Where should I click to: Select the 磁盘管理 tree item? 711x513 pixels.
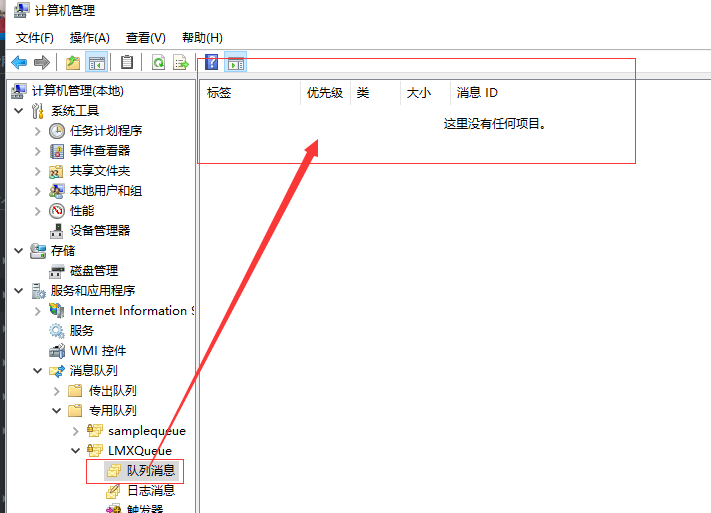(94, 271)
